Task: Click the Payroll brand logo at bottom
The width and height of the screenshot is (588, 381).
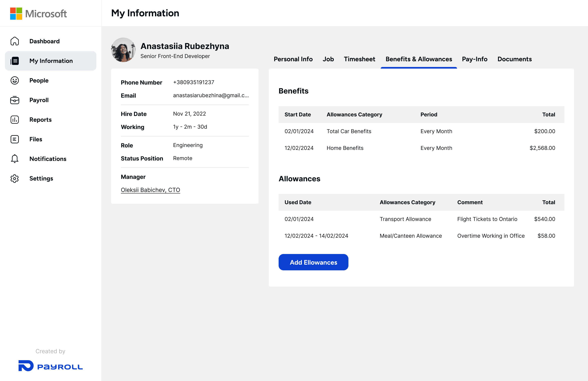Action: pyautogui.click(x=50, y=366)
